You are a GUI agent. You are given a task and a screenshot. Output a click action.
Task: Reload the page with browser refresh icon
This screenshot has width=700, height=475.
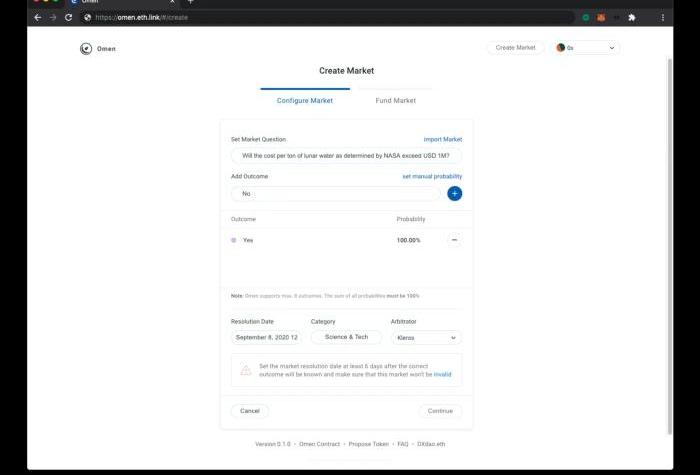pyautogui.click(x=68, y=17)
